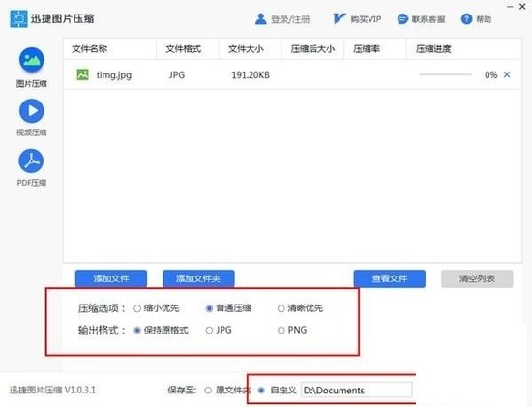Open the 视频压缩 video compression icon

tap(32, 110)
